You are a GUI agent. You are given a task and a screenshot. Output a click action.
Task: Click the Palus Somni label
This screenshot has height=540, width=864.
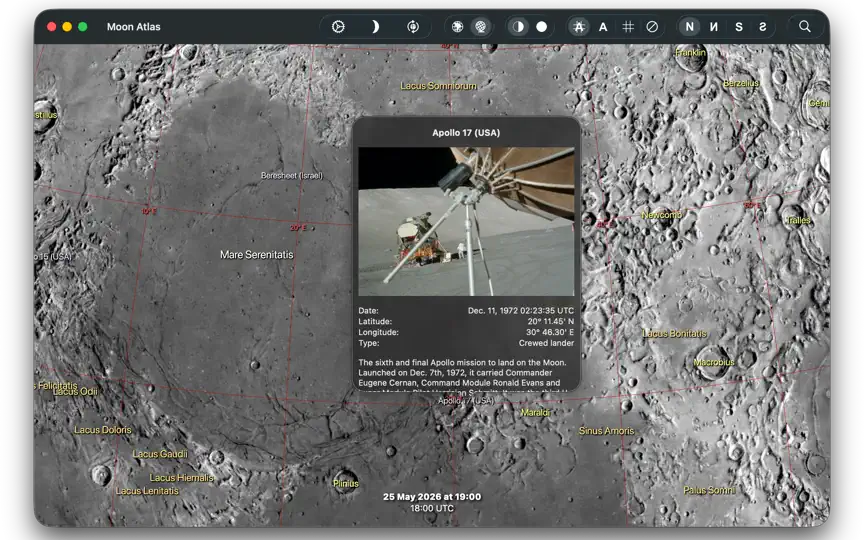point(709,490)
